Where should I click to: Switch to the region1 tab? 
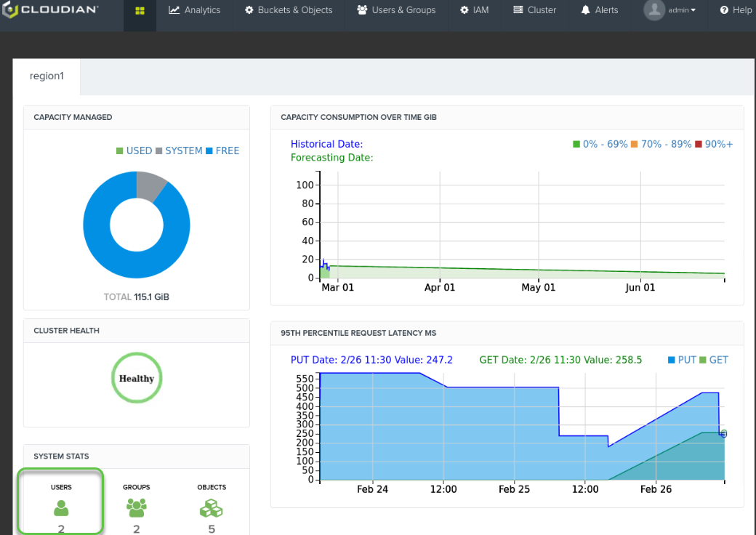click(47, 76)
